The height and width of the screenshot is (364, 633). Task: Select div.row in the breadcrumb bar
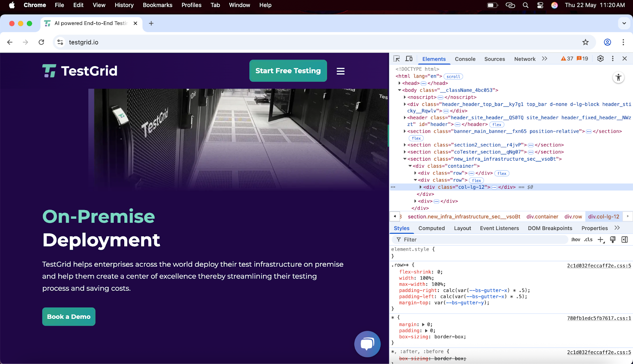coord(573,217)
